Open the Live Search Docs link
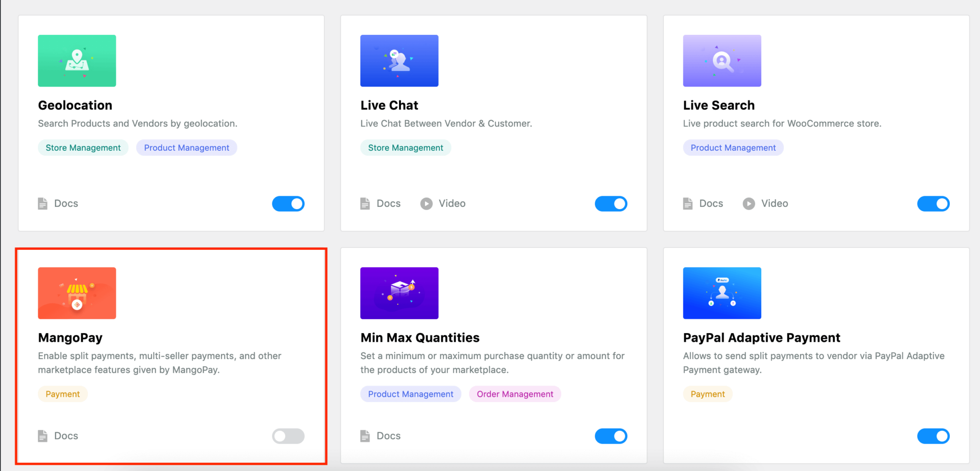 point(711,203)
